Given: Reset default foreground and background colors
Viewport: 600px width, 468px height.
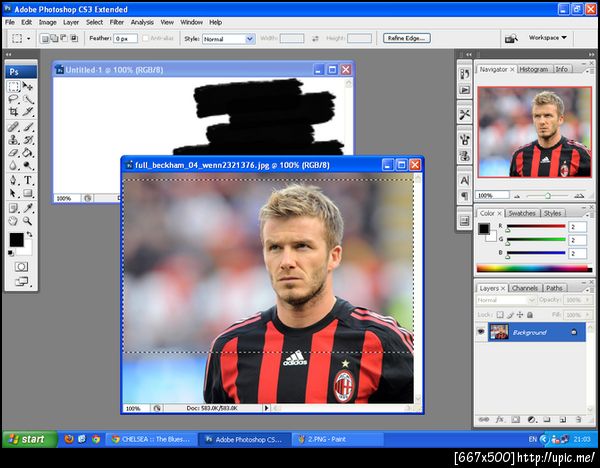Looking at the screenshot, I should coord(11,253).
